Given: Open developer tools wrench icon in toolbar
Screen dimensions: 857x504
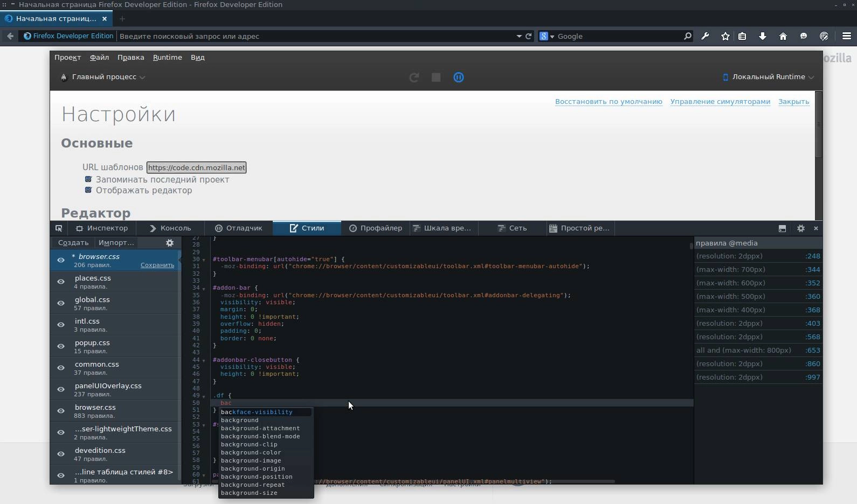Looking at the screenshot, I should [705, 36].
